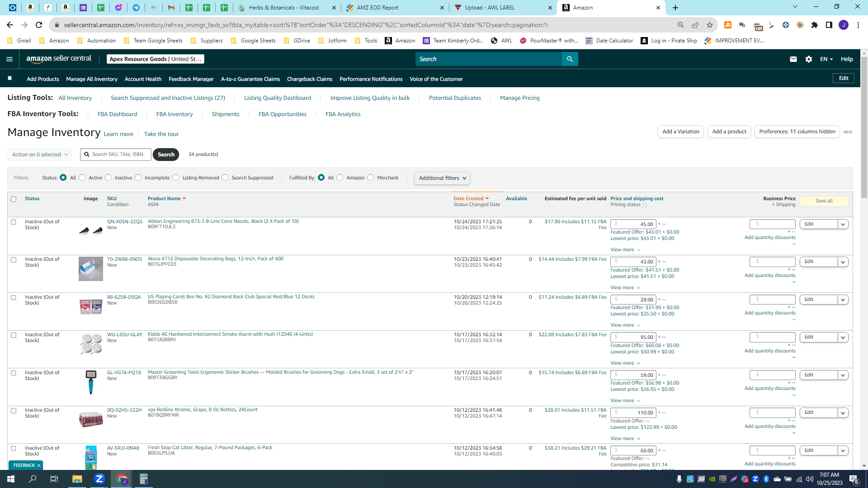Viewport: 868px width, 488px height.
Task: Toggle the Chrome side panel icon
Action: click(829, 25)
